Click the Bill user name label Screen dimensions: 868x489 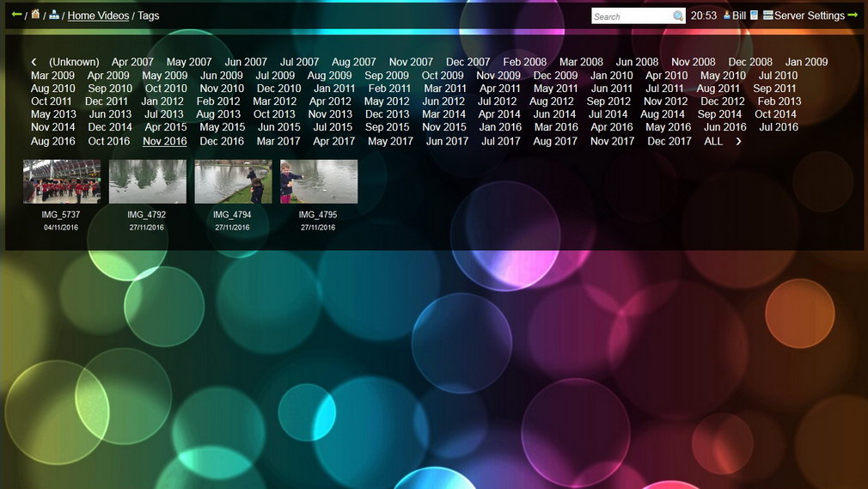click(739, 15)
